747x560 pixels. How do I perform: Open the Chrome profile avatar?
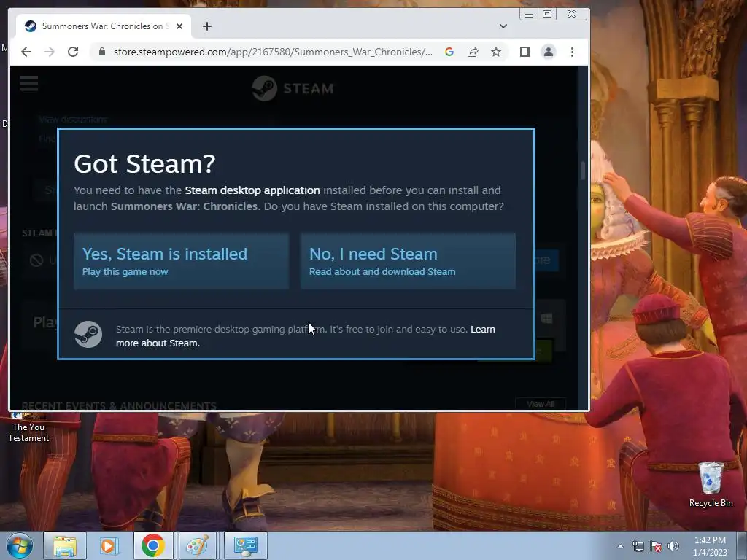(x=549, y=52)
